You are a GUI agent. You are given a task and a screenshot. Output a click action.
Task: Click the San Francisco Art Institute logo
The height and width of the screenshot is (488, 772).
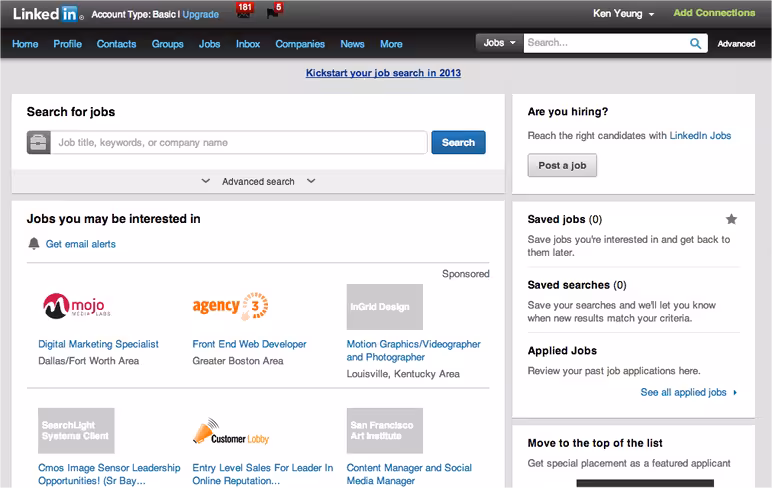pyautogui.click(x=385, y=430)
